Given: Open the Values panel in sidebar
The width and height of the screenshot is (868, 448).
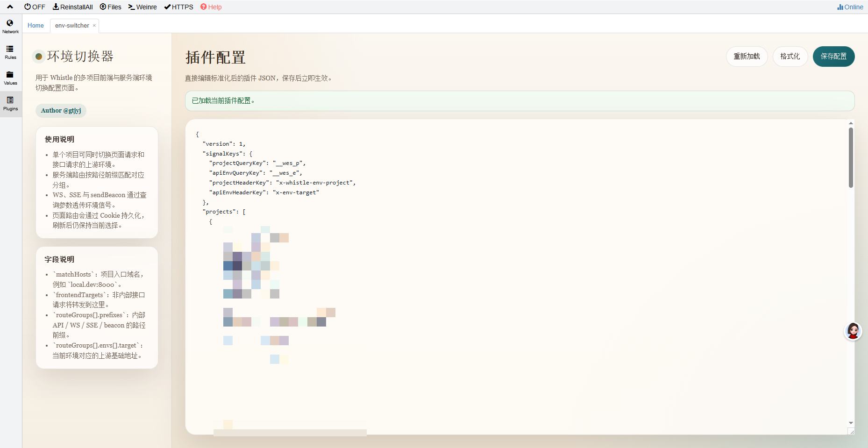Looking at the screenshot, I should (x=10, y=78).
